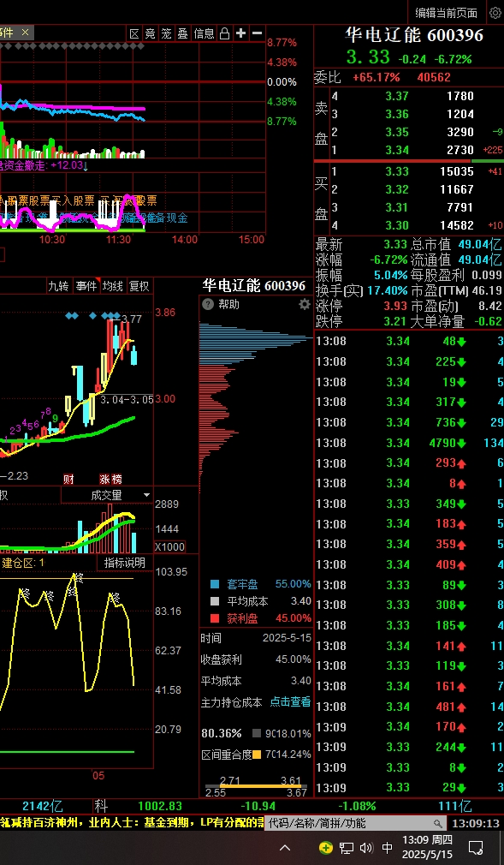The image size is (504, 865).
Task: Click the tick row with volume 481
Action: 409,706
